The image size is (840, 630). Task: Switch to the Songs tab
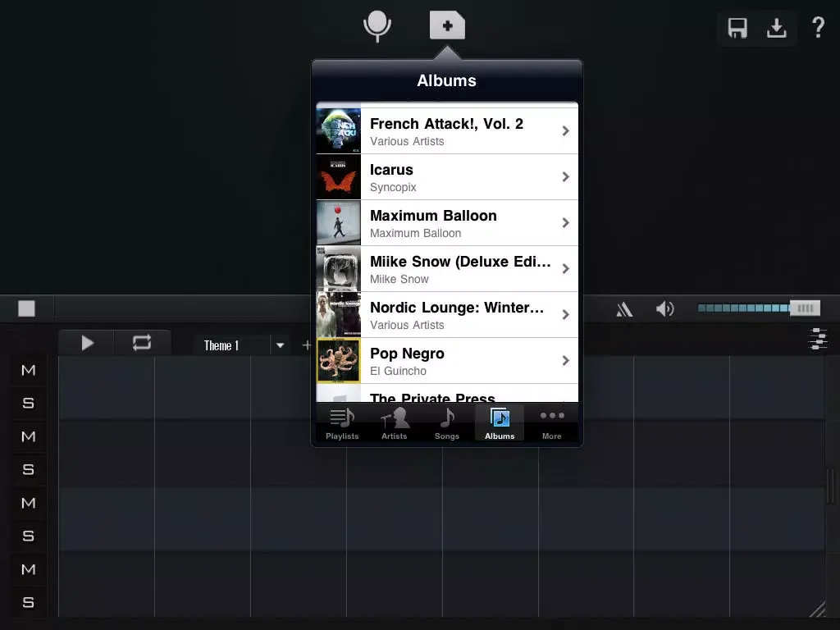[x=447, y=423]
